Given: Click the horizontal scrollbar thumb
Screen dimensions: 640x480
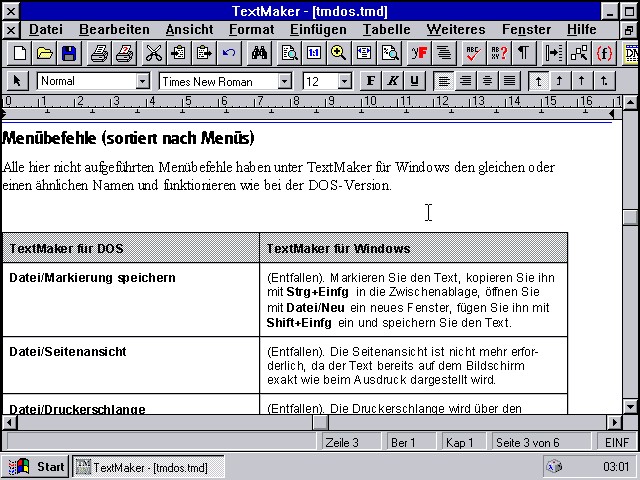Looking at the screenshot, I should (x=320, y=422).
